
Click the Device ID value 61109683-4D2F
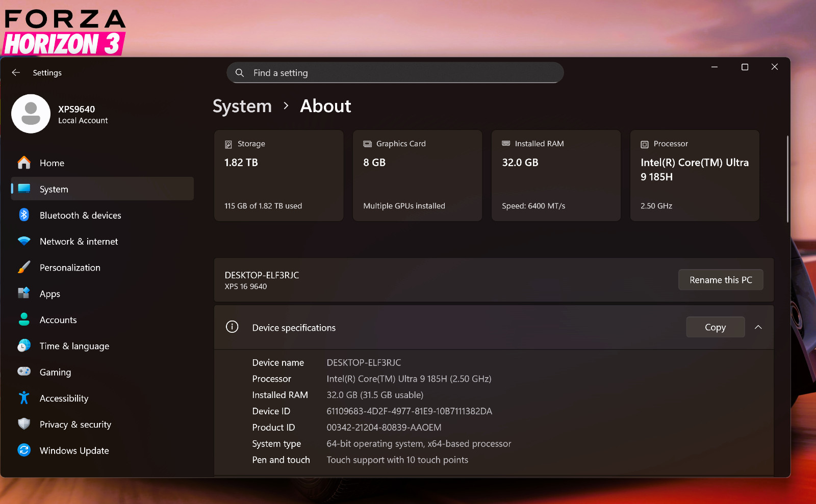pyautogui.click(x=409, y=411)
